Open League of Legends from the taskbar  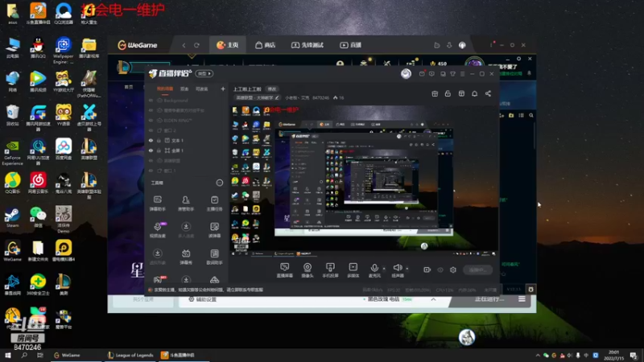[130, 356]
